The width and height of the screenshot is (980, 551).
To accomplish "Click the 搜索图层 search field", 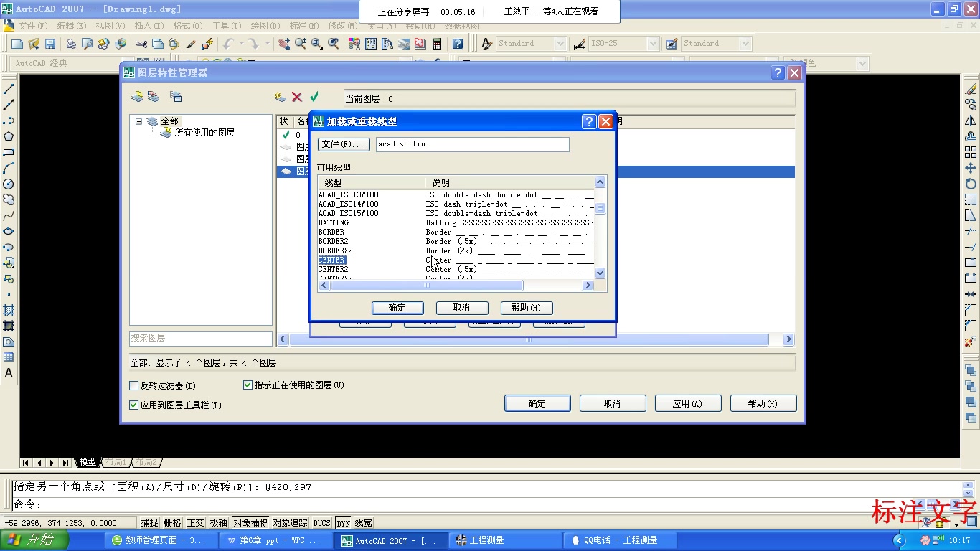I will (x=201, y=338).
